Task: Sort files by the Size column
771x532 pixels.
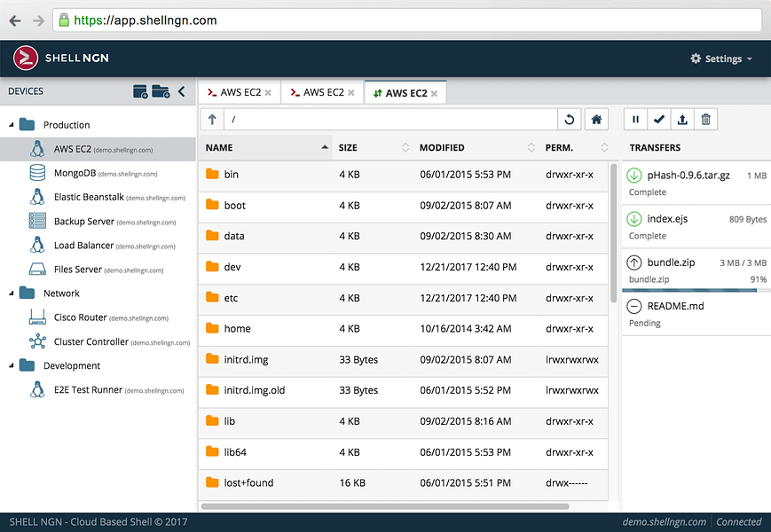Action: [x=373, y=147]
